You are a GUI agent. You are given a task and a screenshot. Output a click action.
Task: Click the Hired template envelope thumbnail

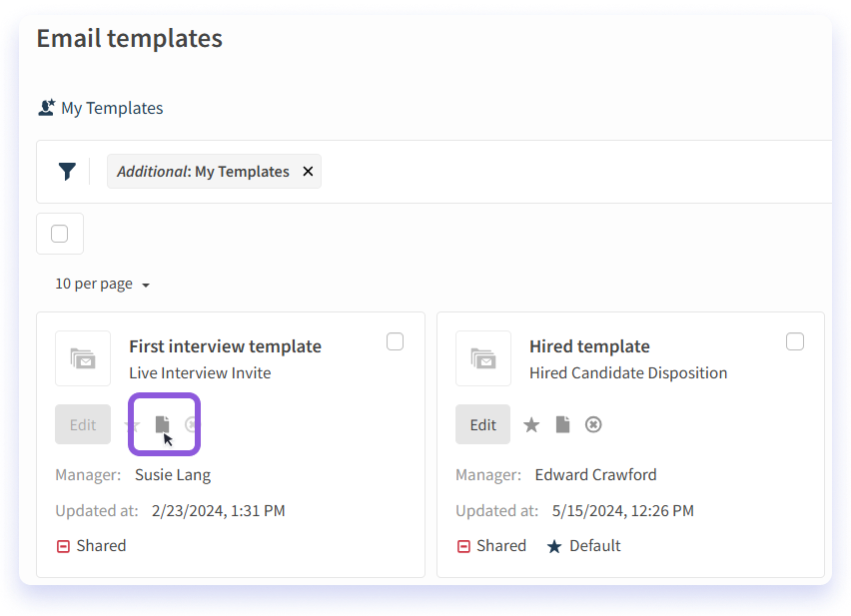point(483,358)
